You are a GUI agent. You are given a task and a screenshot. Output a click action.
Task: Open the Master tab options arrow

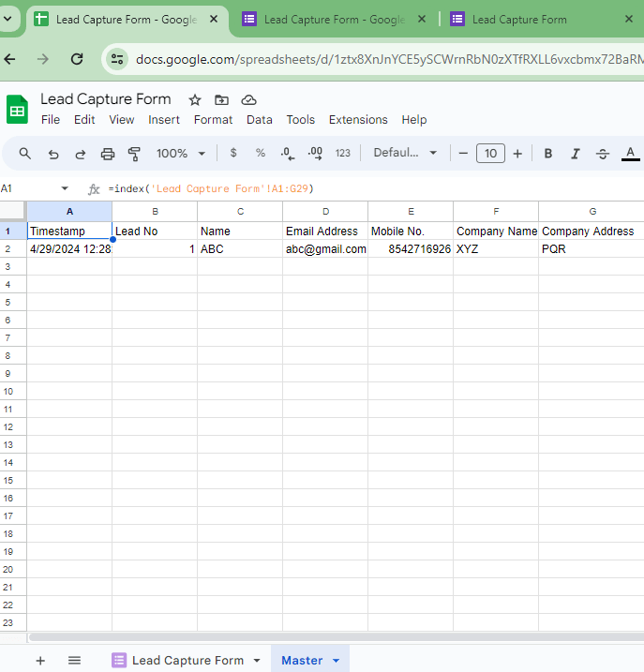(337, 661)
